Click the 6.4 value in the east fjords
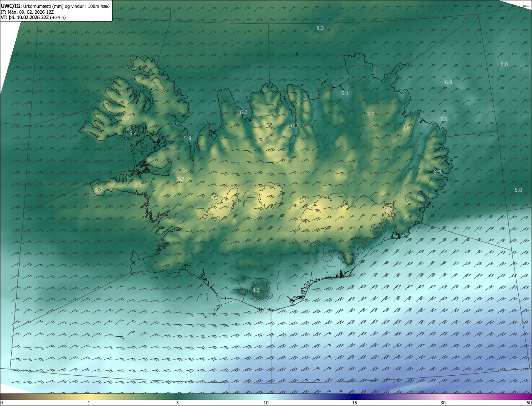 coord(437,171)
